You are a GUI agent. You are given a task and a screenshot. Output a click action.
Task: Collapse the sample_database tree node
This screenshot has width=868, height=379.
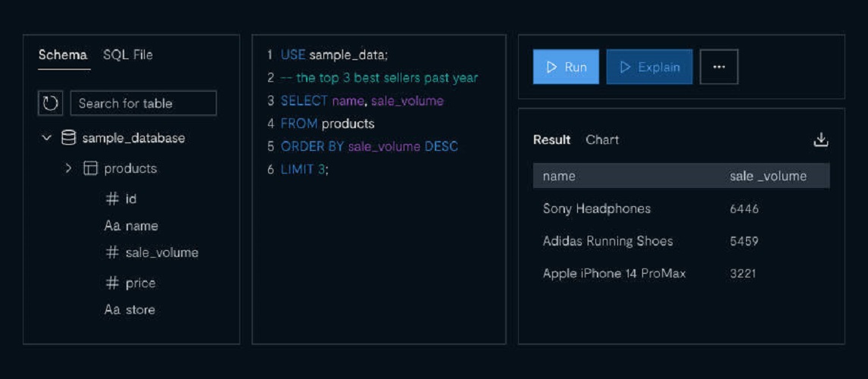47,138
